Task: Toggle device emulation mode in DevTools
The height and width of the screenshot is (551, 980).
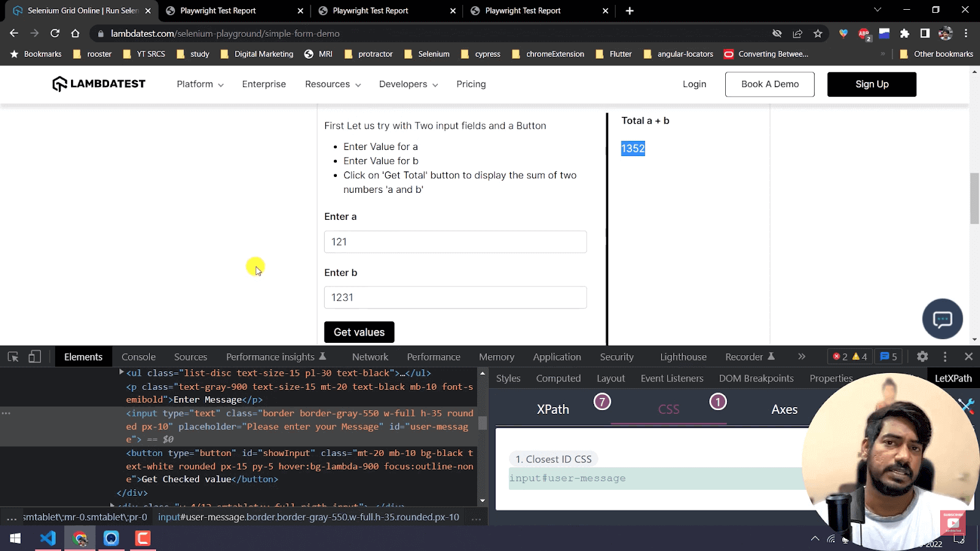Action: click(x=34, y=356)
